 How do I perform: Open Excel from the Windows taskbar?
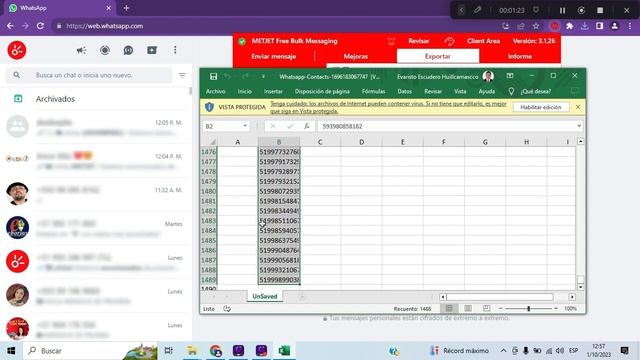[x=284, y=351]
